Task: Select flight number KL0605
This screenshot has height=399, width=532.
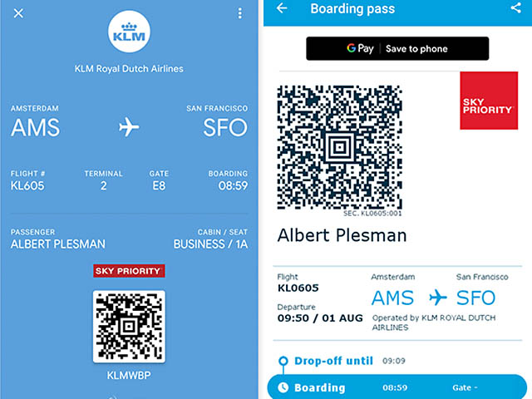Action: click(x=298, y=288)
